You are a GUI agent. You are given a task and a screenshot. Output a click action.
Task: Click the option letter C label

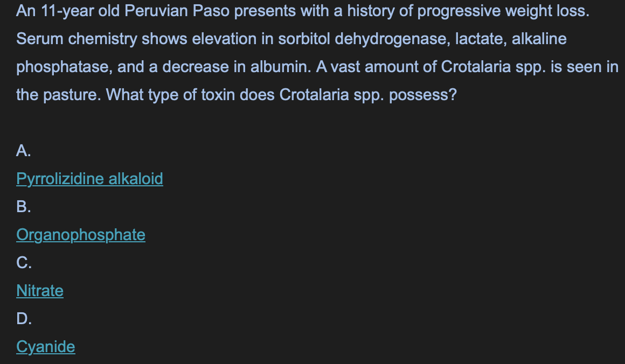tap(24, 262)
